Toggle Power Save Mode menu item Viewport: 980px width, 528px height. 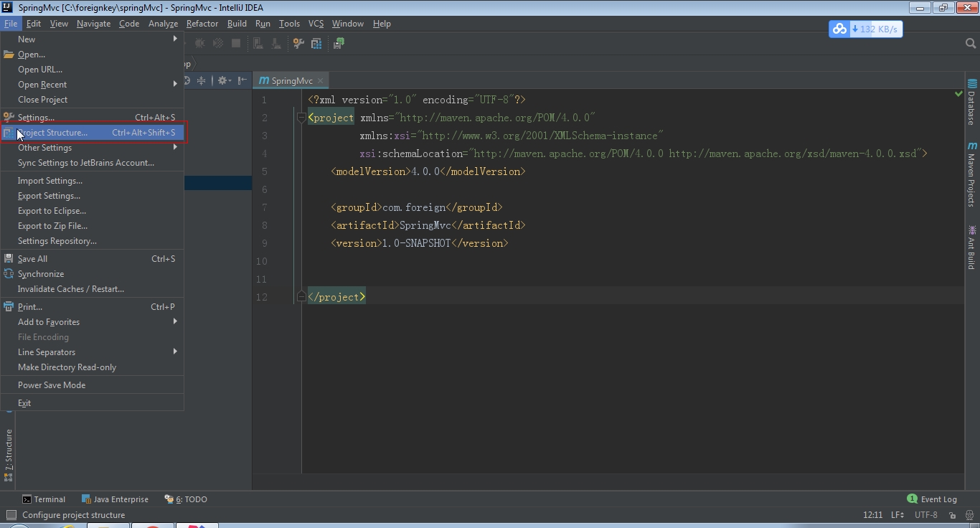pos(92,385)
